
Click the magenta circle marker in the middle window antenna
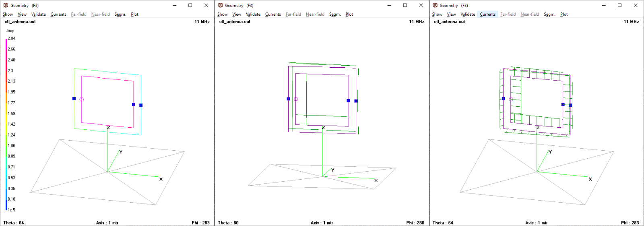click(x=296, y=99)
